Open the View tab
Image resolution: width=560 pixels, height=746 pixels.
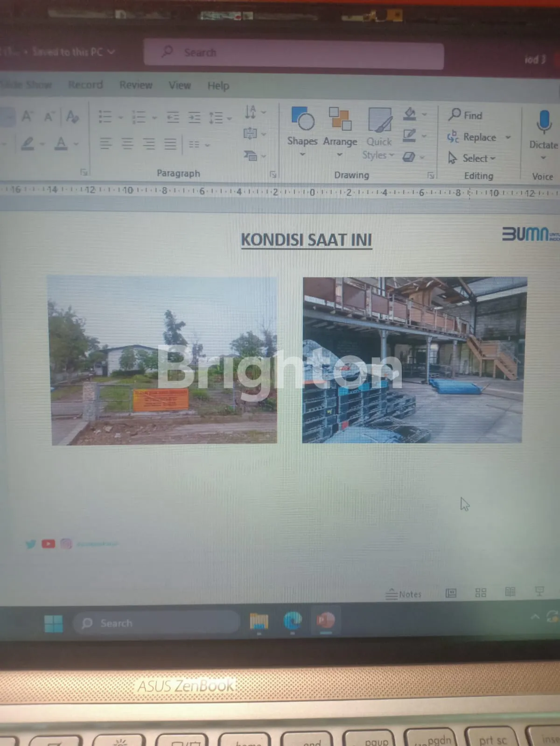point(180,85)
